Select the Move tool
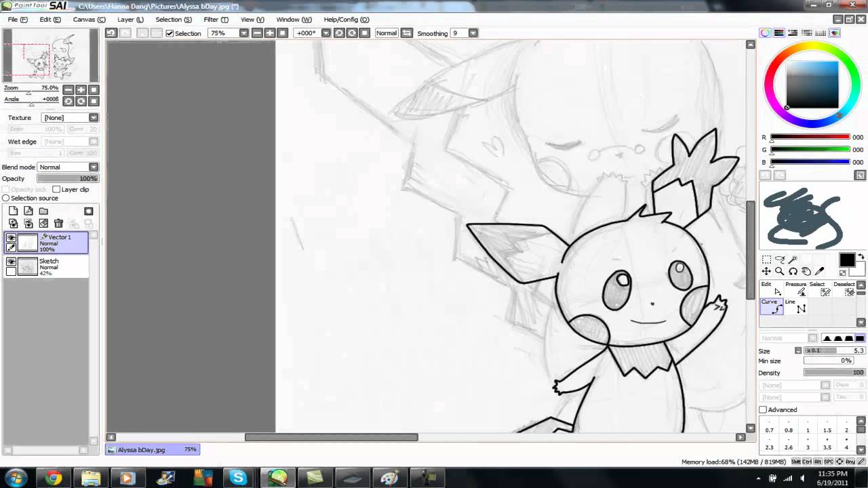 tap(766, 272)
